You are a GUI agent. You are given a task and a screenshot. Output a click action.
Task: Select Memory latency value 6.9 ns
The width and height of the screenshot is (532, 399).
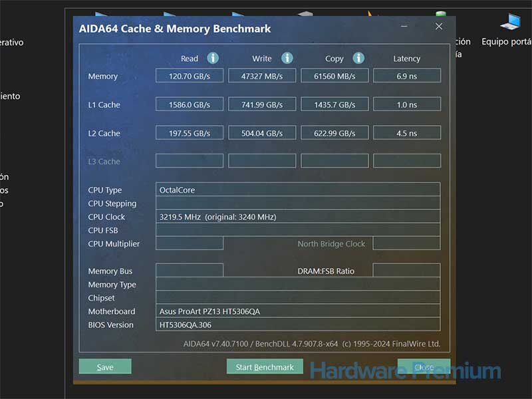[407, 76]
